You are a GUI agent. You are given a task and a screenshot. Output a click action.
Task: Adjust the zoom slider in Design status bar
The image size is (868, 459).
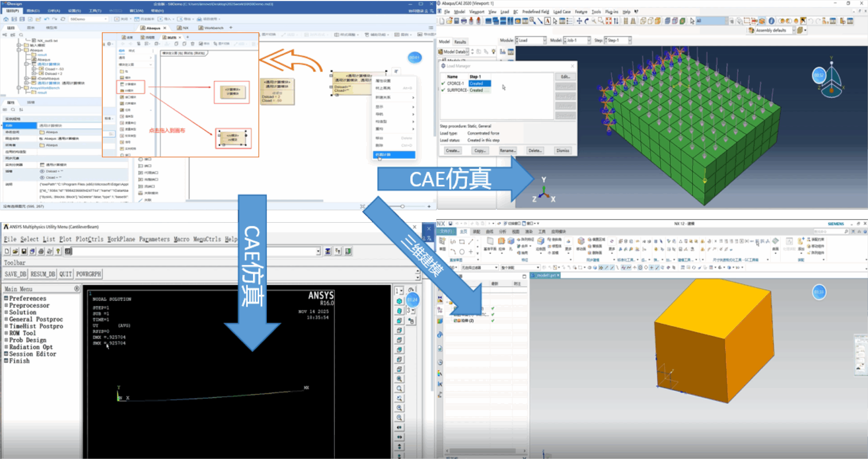[x=402, y=206]
